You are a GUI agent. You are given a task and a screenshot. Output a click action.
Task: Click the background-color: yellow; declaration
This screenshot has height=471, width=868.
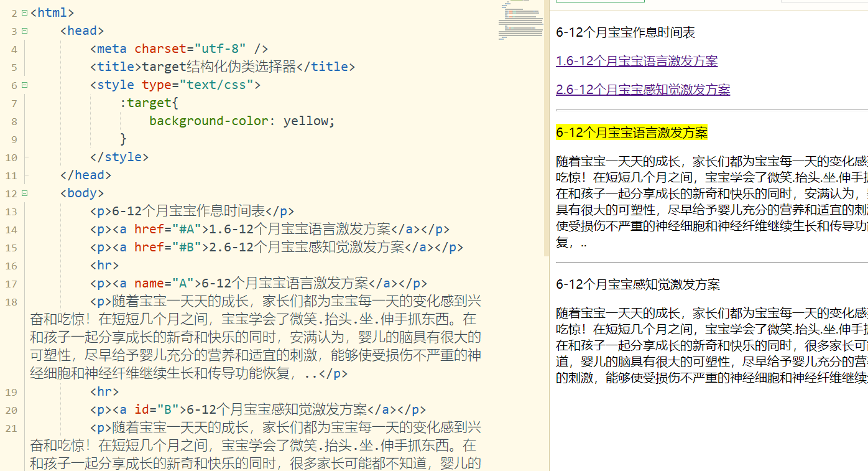click(242, 121)
